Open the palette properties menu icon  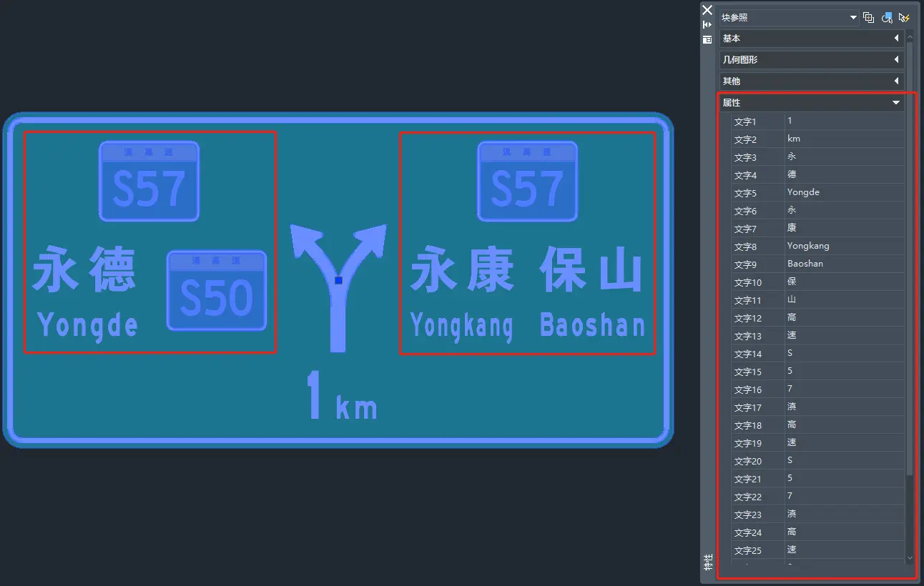click(x=707, y=40)
